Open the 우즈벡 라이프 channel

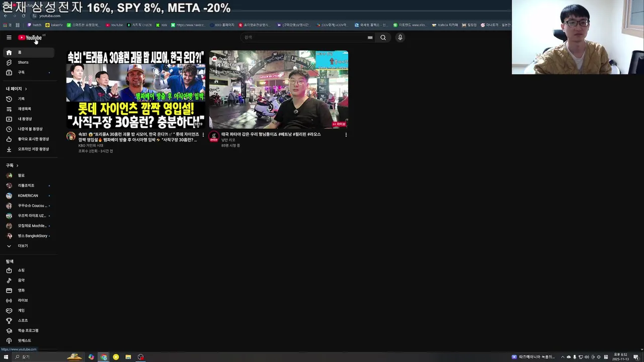29,216
